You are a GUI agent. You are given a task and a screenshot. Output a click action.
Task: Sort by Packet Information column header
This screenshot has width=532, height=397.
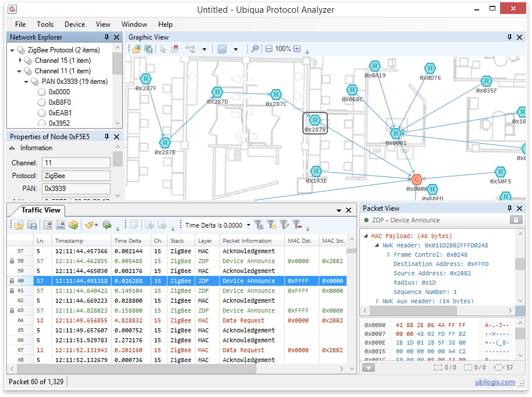pyautogui.click(x=252, y=240)
